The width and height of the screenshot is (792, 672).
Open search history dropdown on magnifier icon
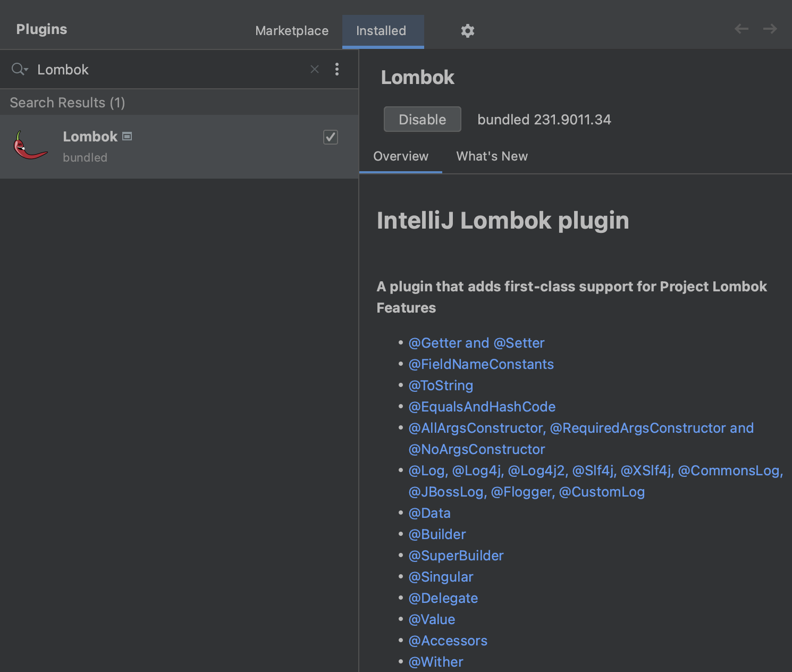(x=20, y=69)
